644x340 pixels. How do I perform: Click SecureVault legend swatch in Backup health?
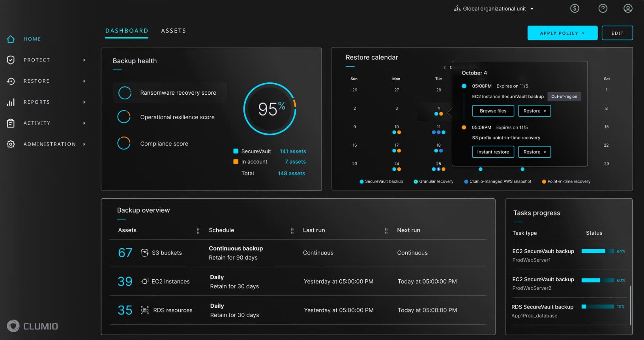pos(236,151)
